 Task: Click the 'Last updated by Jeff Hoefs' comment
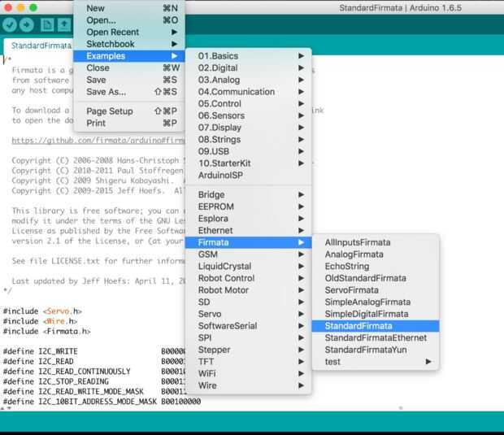tap(98, 281)
